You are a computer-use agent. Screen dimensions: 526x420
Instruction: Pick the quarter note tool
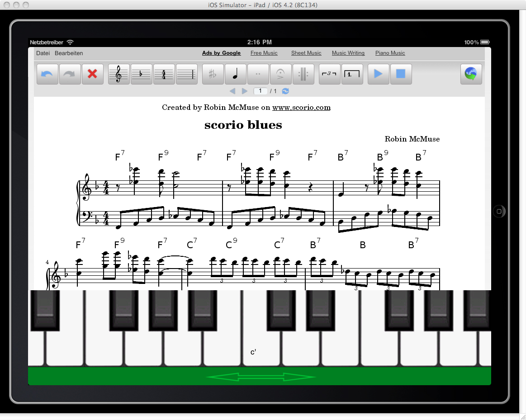236,74
